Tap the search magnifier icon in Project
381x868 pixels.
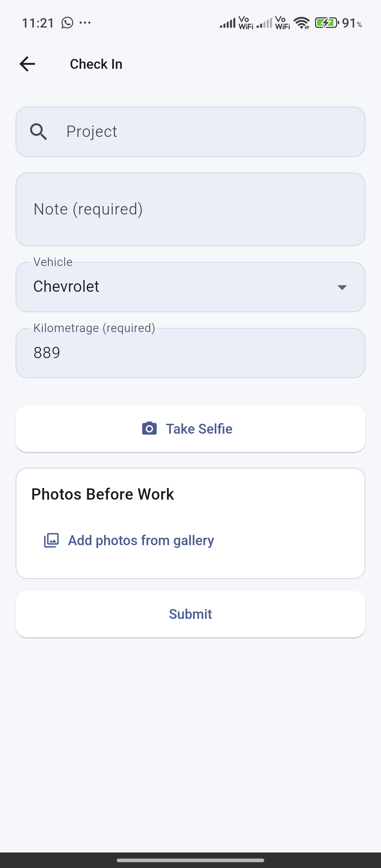[x=38, y=132]
